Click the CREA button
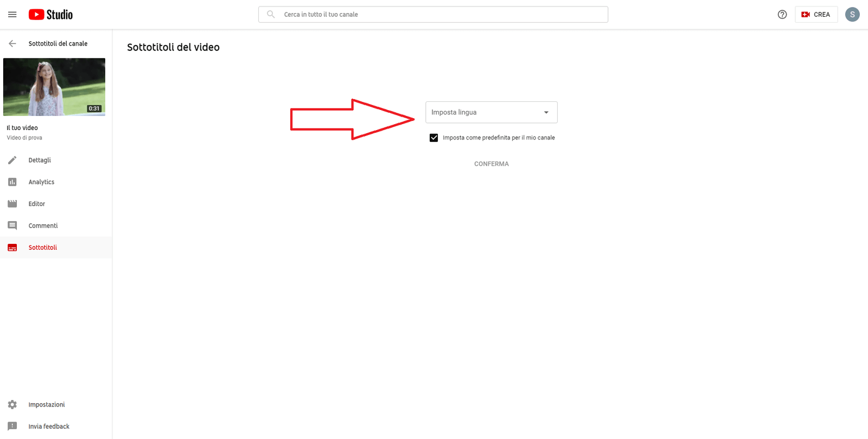Viewport: 868px width, 439px height. (x=816, y=15)
